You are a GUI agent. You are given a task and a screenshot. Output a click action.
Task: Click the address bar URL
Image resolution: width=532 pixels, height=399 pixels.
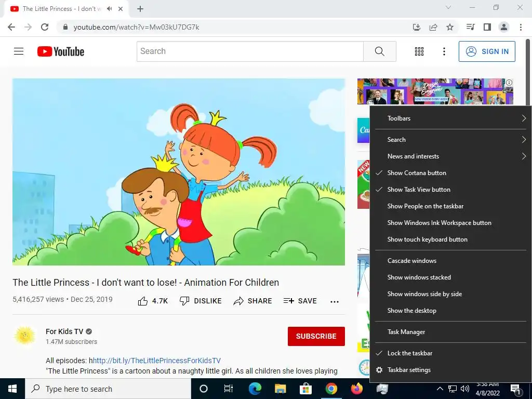(137, 27)
